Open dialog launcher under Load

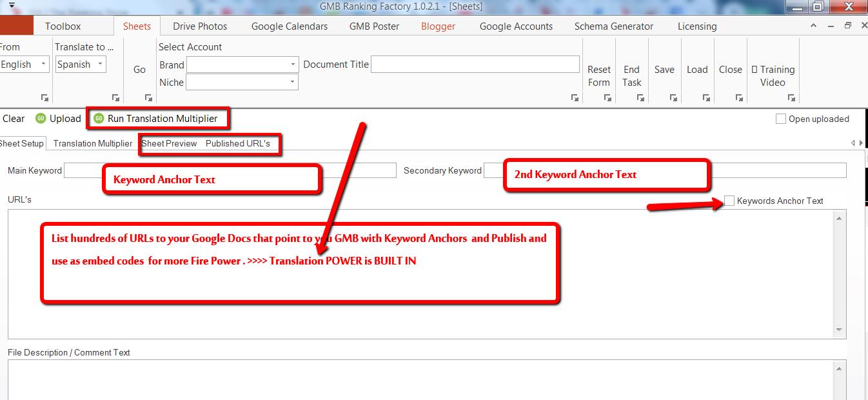click(707, 98)
